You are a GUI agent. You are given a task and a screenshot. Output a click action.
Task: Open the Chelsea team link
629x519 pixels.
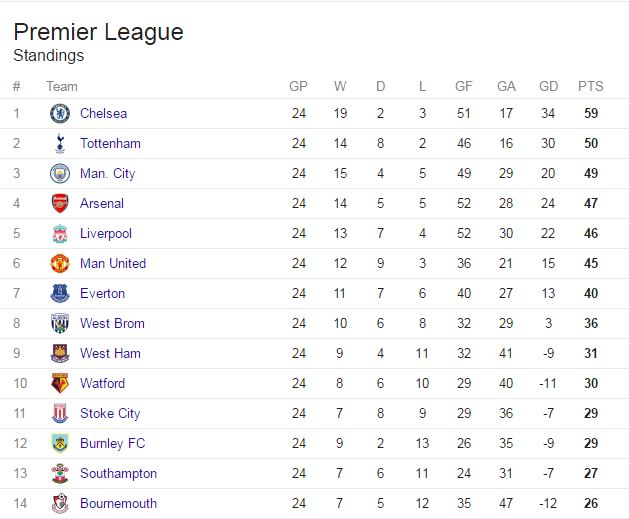coord(103,113)
